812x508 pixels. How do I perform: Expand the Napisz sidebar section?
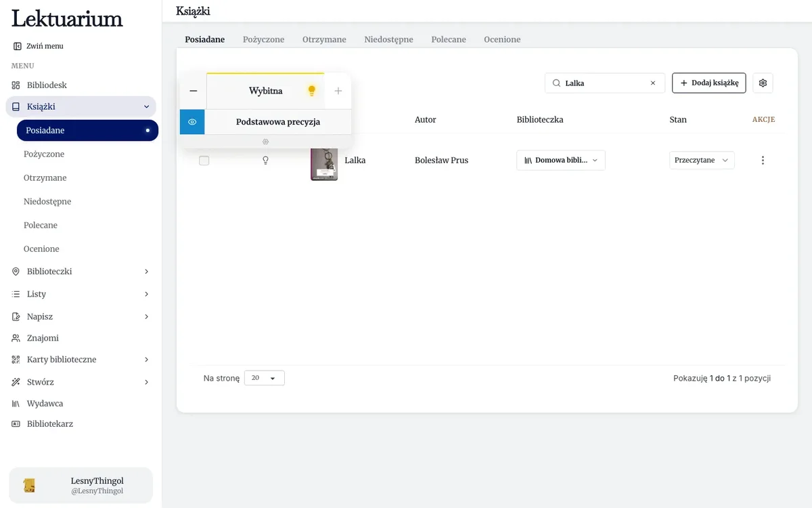pos(146,316)
